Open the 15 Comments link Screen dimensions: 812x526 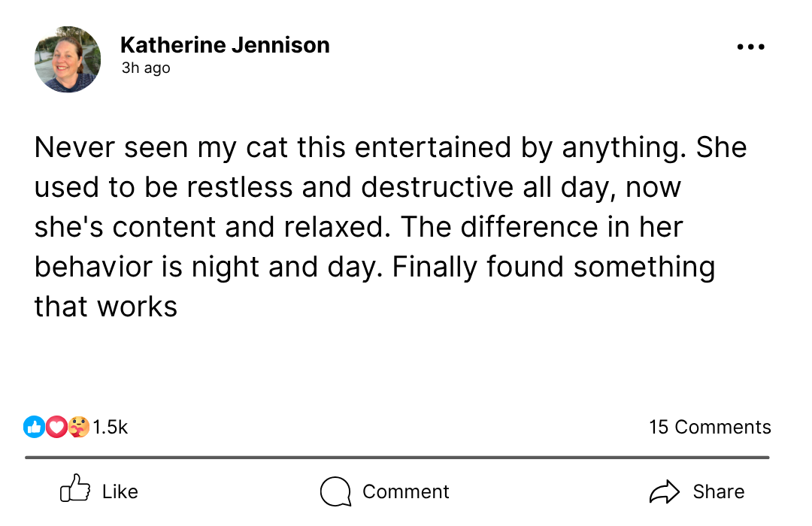710,428
